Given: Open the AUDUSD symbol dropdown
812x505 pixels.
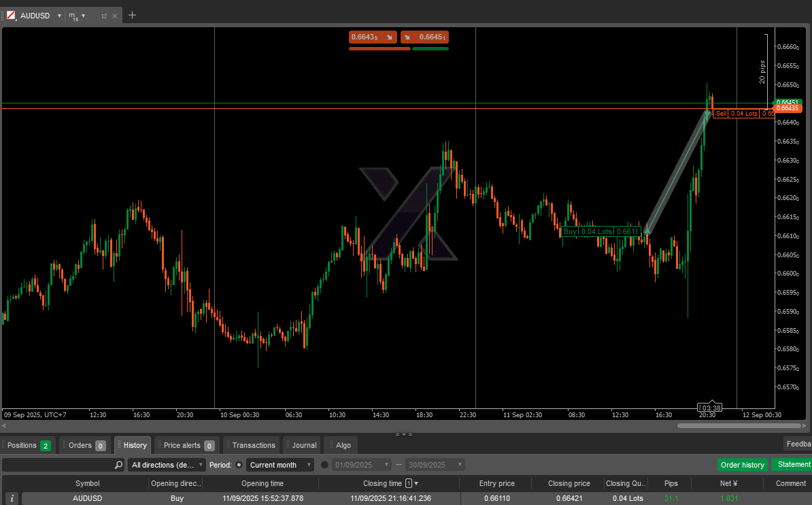Looking at the screenshot, I should pos(59,16).
